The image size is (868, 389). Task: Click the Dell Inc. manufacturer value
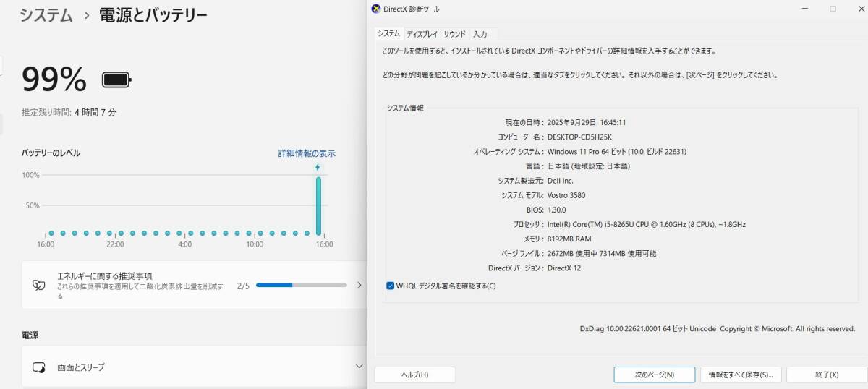[561, 181]
